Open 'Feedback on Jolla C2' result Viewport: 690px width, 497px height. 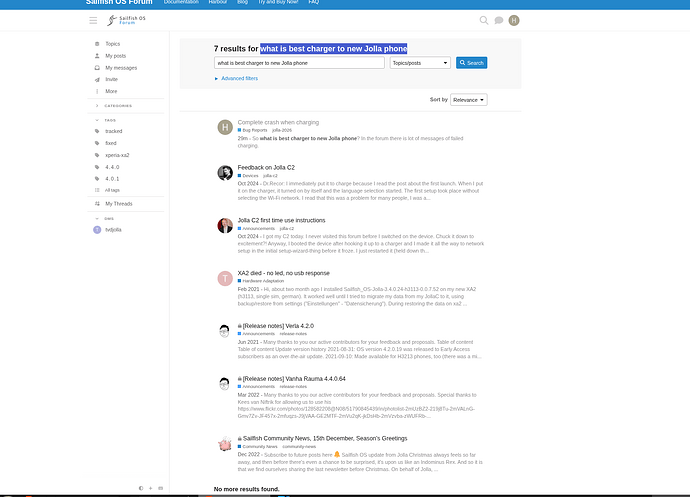click(266, 167)
